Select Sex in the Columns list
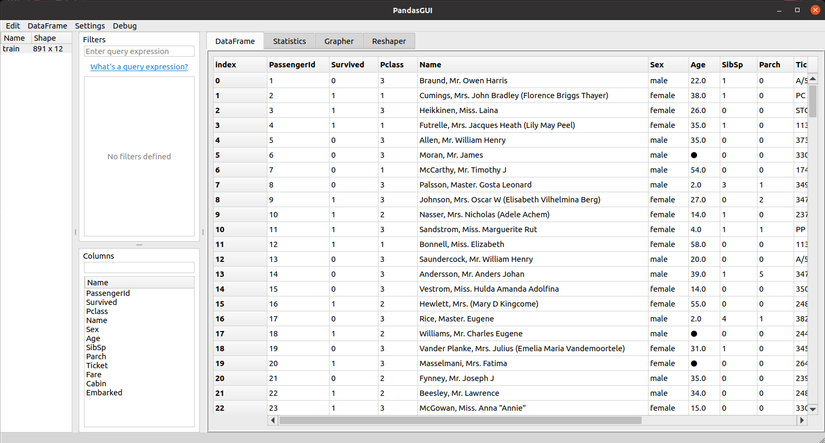 pyautogui.click(x=92, y=329)
